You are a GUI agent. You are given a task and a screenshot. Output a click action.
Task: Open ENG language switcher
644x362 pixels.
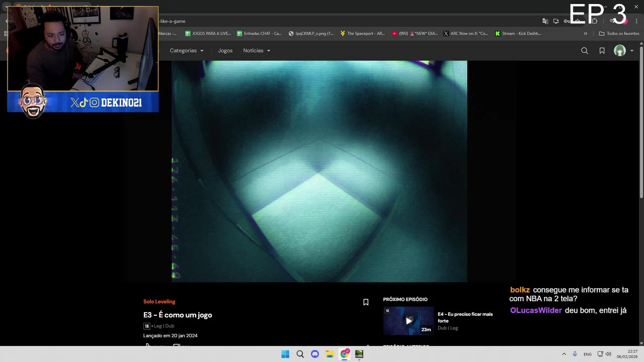point(588,354)
